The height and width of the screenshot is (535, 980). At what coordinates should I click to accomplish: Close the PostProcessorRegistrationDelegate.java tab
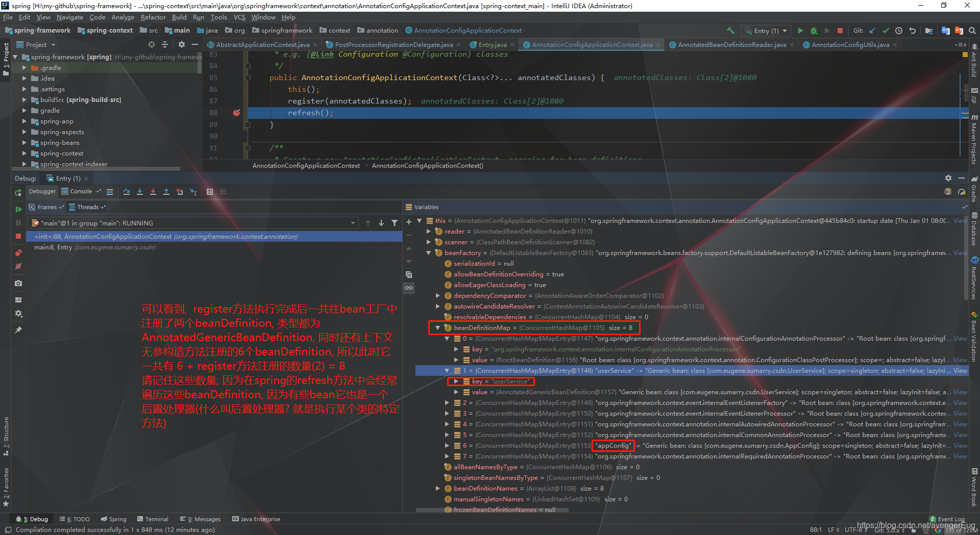pyautogui.click(x=458, y=45)
